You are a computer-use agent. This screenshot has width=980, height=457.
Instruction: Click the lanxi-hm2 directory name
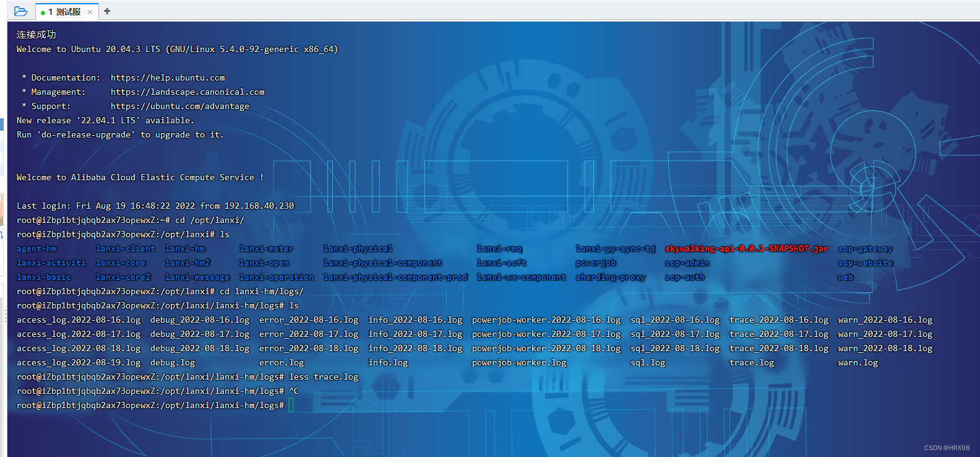click(187, 263)
